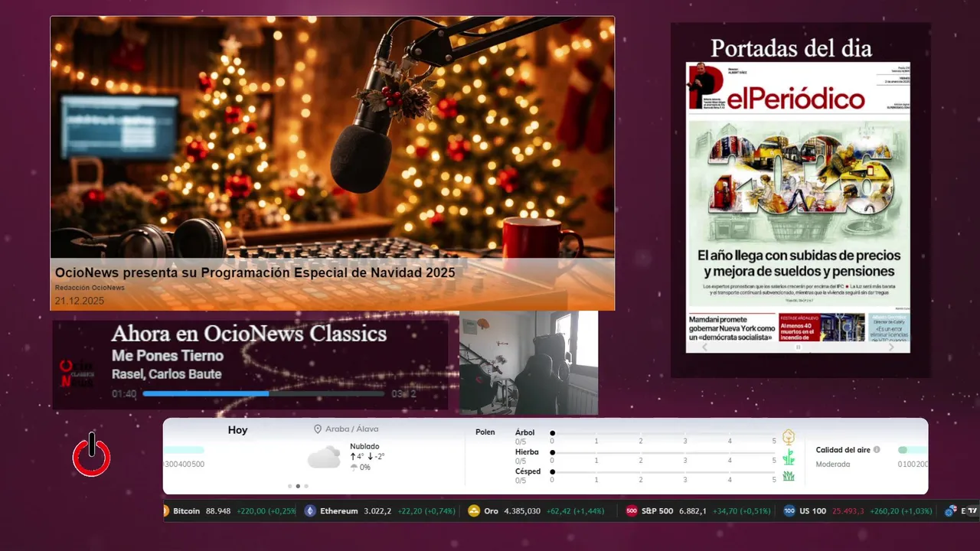Click the Ethereum price 3.022,2
The image size is (980, 551).
point(377,511)
